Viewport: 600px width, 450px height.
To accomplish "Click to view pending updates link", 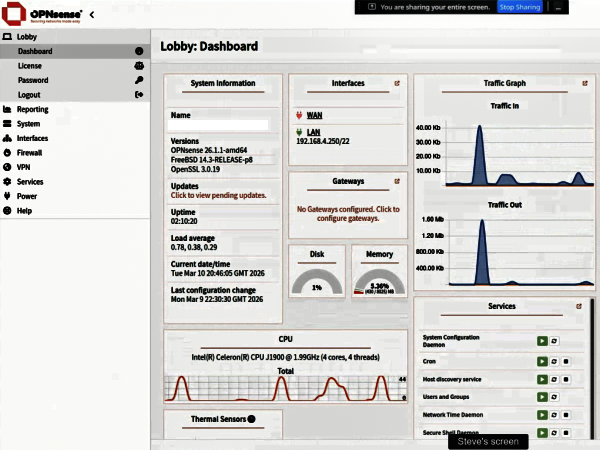I will [218, 196].
